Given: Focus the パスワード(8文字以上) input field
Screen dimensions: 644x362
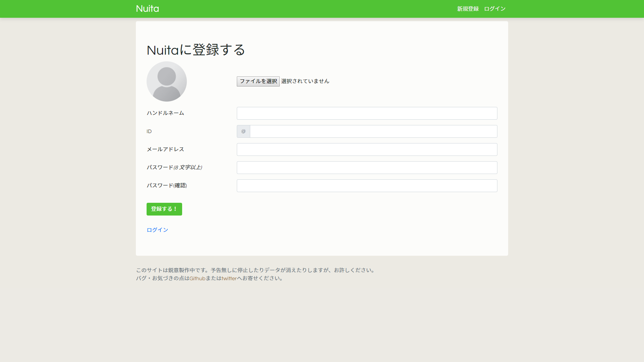Looking at the screenshot, I should [367, 168].
